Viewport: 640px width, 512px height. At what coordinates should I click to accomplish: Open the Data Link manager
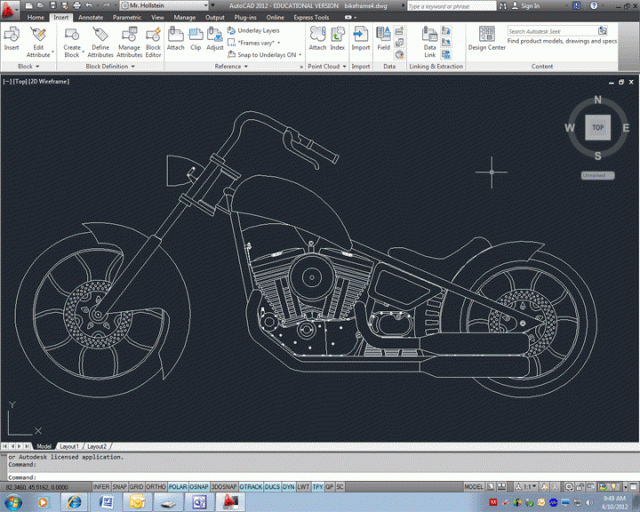430,42
